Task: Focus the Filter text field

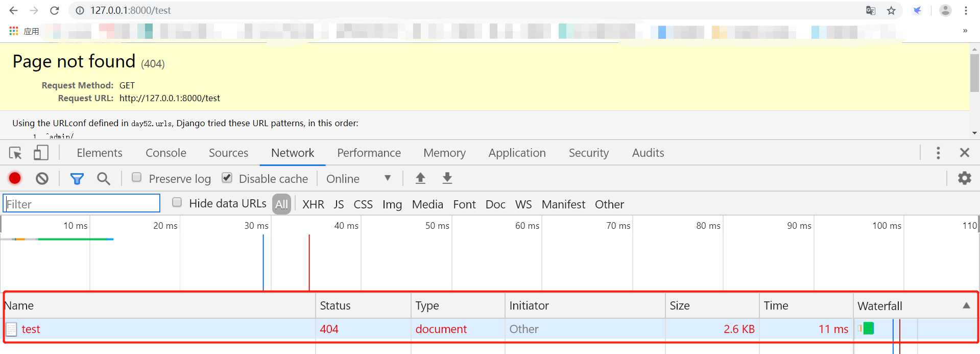Action: point(82,203)
